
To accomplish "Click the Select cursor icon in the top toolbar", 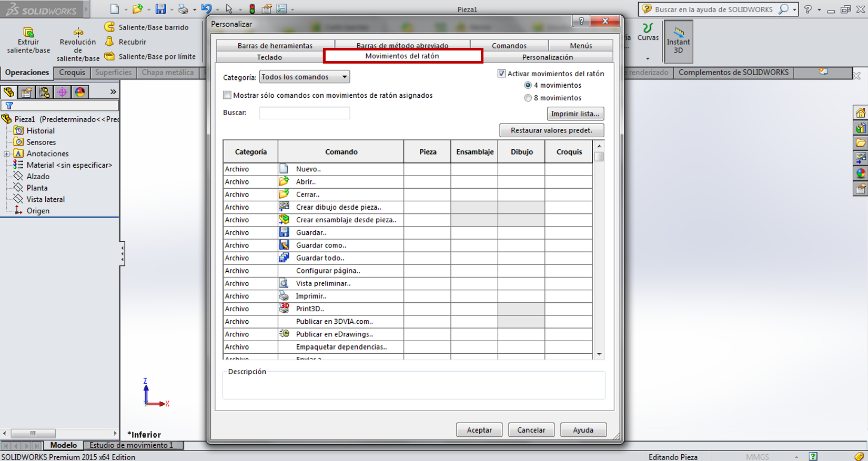I will coord(229,9).
